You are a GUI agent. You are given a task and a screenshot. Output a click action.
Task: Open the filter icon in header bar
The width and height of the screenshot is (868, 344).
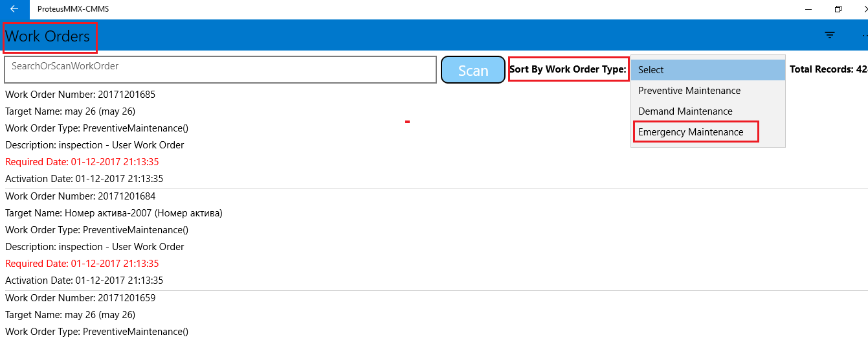[x=830, y=35]
